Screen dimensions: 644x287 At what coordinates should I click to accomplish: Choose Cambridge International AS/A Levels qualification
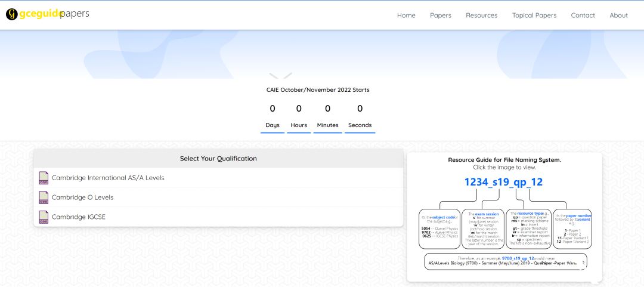pyautogui.click(x=108, y=178)
